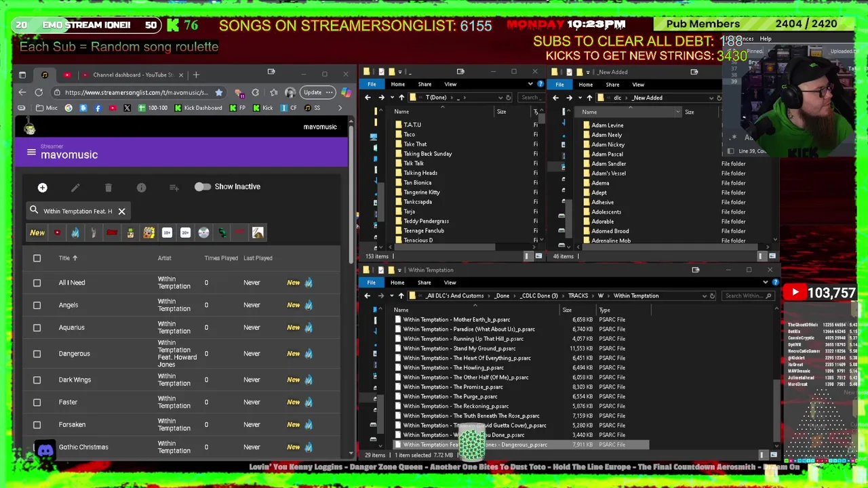
Task: Check the box for Forsaken
Action: point(37,425)
